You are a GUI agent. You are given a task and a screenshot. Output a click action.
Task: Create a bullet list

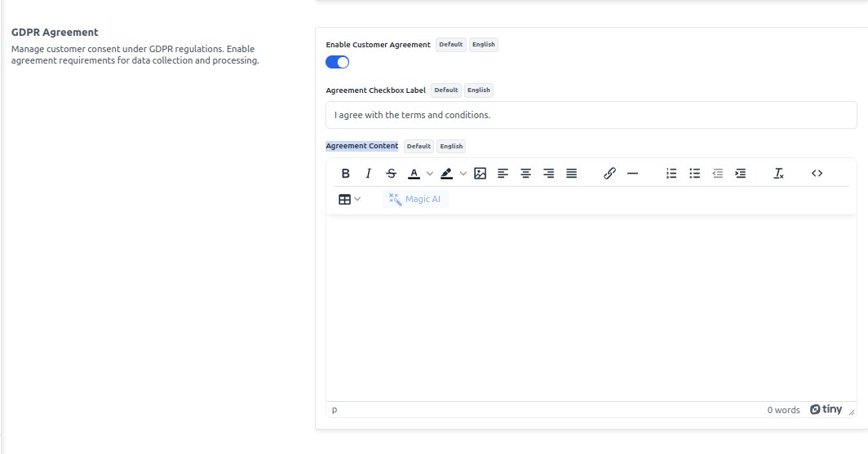695,174
